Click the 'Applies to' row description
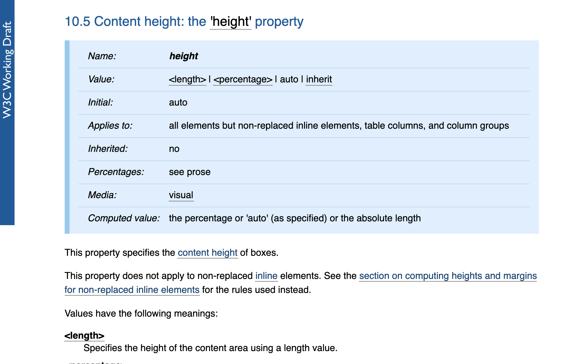 339,126
